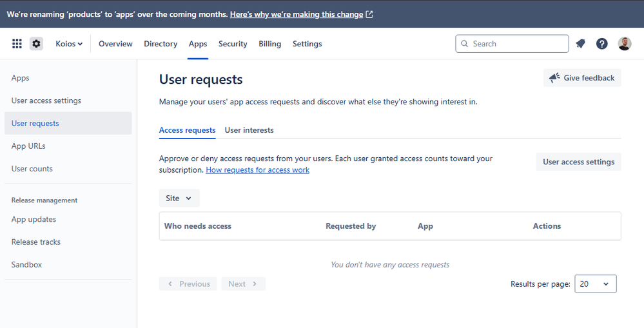
Task: Open Results per page dropdown
Action: tap(596, 284)
